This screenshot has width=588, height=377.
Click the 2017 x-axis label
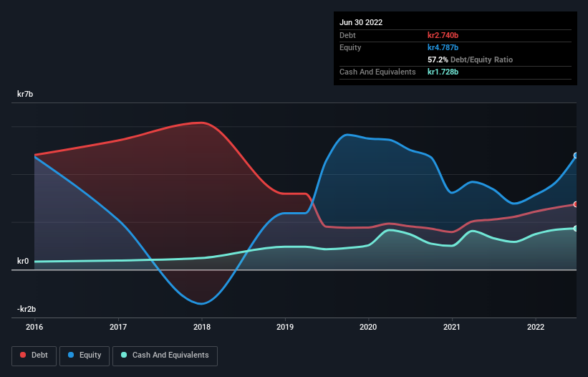coord(118,327)
